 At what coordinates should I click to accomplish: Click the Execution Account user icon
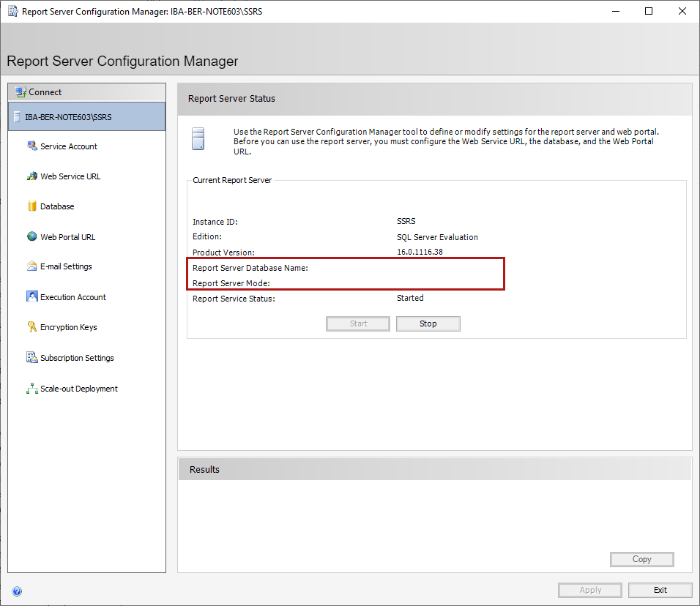(31, 297)
